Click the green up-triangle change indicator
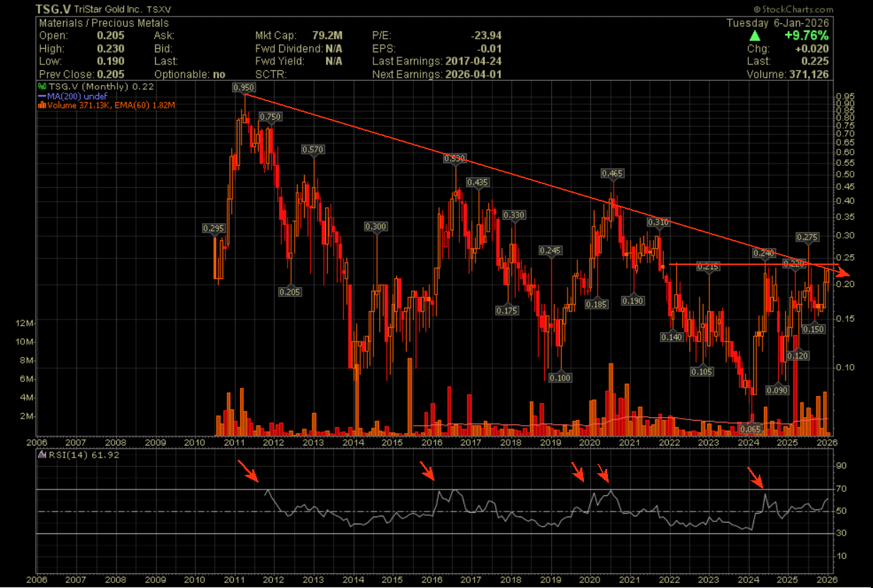 756,35
